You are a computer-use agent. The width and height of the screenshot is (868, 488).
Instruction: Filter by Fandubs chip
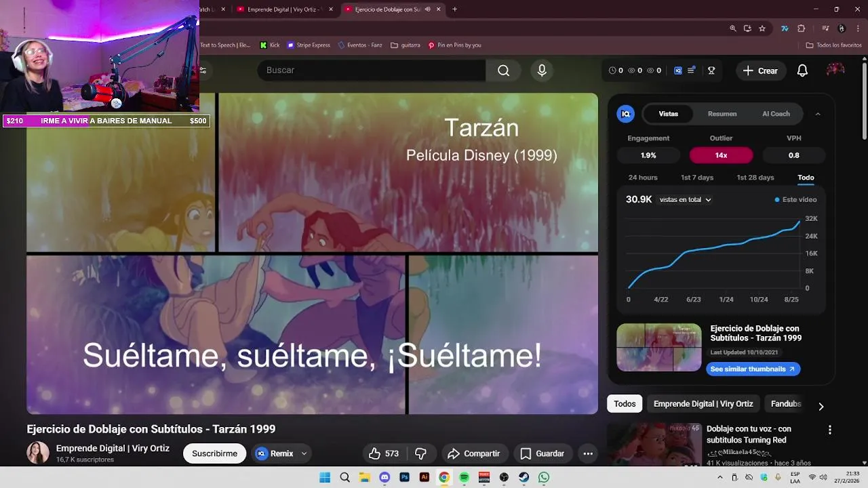[x=786, y=404]
